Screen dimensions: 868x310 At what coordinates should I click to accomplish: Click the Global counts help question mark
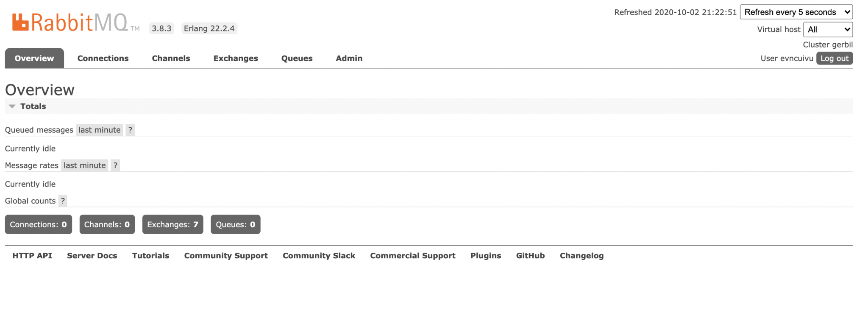pos(63,201)
